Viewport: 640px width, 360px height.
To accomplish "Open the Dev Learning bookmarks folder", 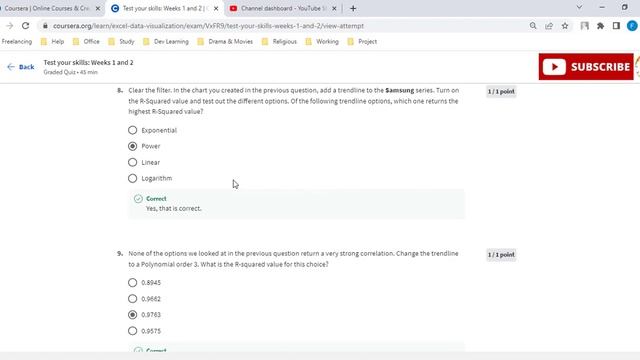I will pyautogui.click(x=166, y=42).
